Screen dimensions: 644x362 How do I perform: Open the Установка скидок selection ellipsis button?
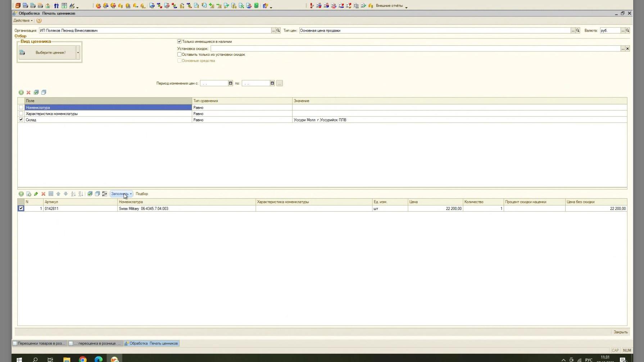623,49
